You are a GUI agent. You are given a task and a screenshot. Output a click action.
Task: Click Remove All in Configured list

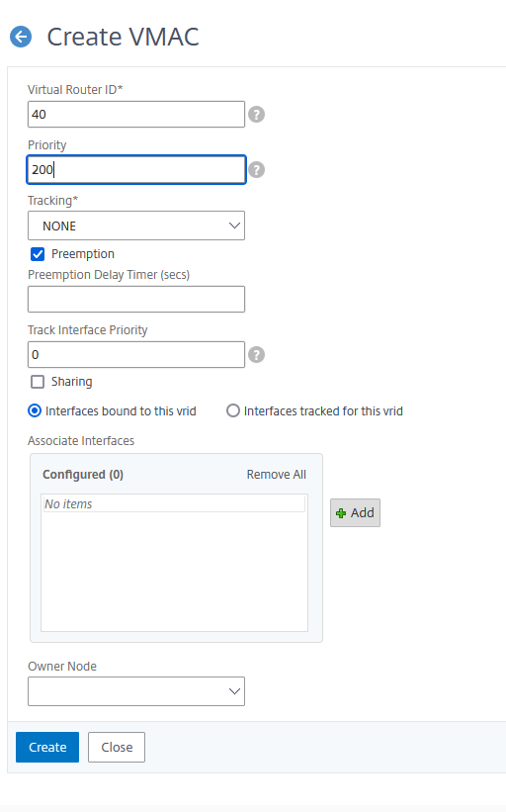click(x=277, y=475)
